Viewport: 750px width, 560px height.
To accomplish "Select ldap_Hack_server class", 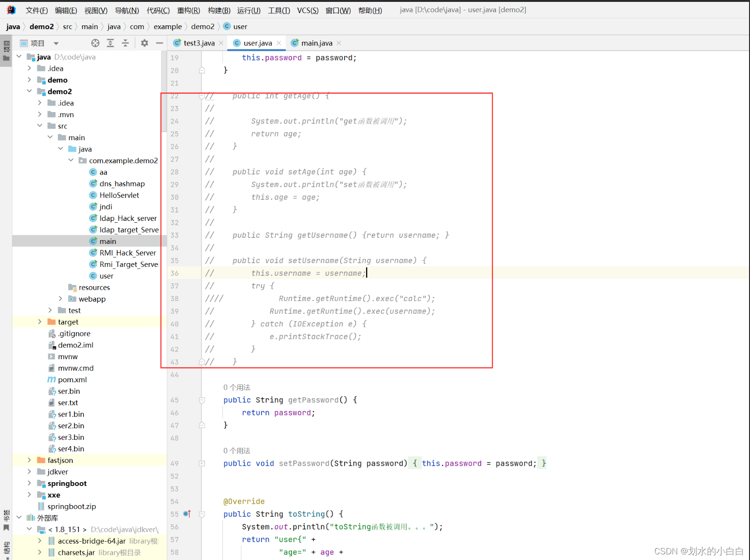I will coord(123,218).
